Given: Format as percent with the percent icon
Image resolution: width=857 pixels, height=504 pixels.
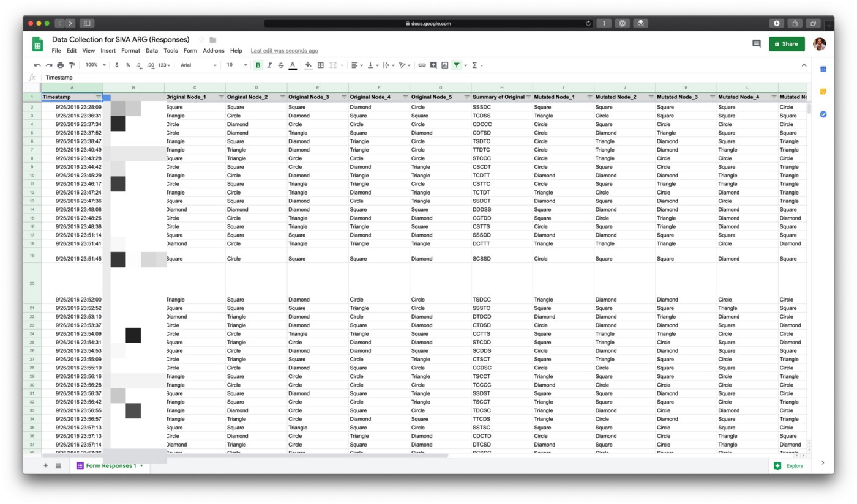Looking at the screenshot, I should pyautogui.click(x=128, y=65).
